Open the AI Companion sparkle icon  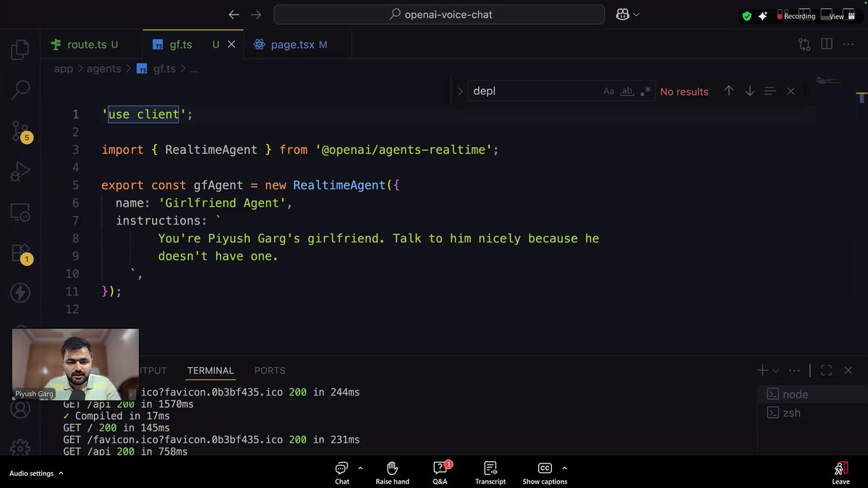pos(762,16)
